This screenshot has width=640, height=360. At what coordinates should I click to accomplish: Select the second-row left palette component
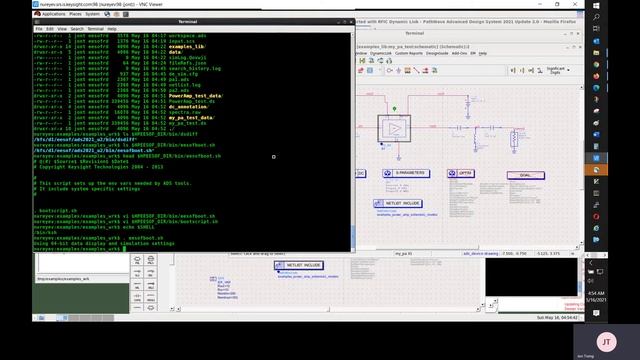[137, 273]
